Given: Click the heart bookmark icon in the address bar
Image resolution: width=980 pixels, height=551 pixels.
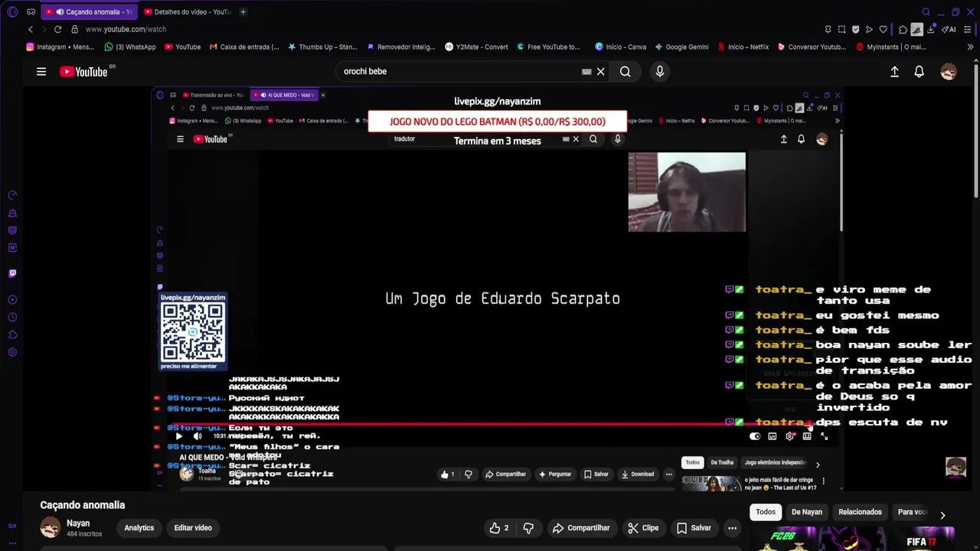Looking at the screenshot, I should click(883, 29).
